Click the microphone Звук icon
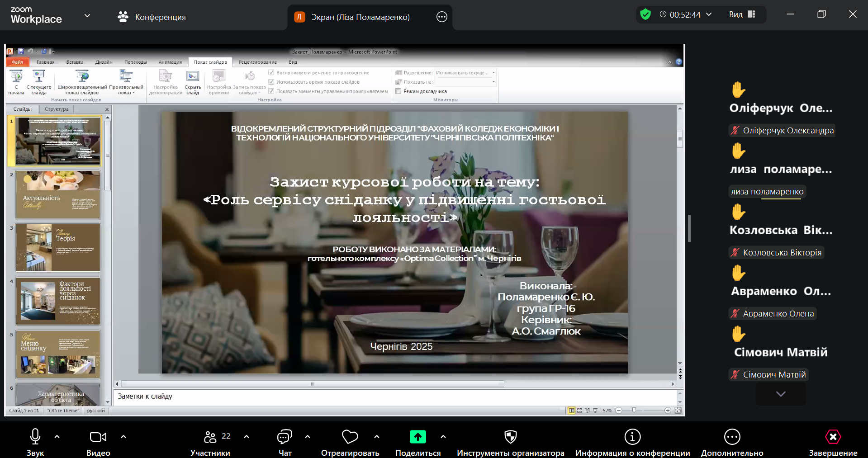The height and width of the screenshot is (458, 868). [x=35, y=437]
